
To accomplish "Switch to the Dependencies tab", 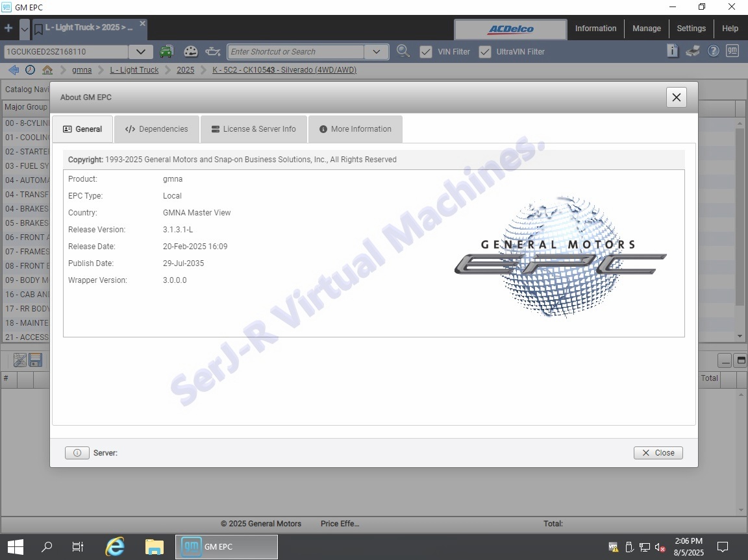I will [156, 129].
